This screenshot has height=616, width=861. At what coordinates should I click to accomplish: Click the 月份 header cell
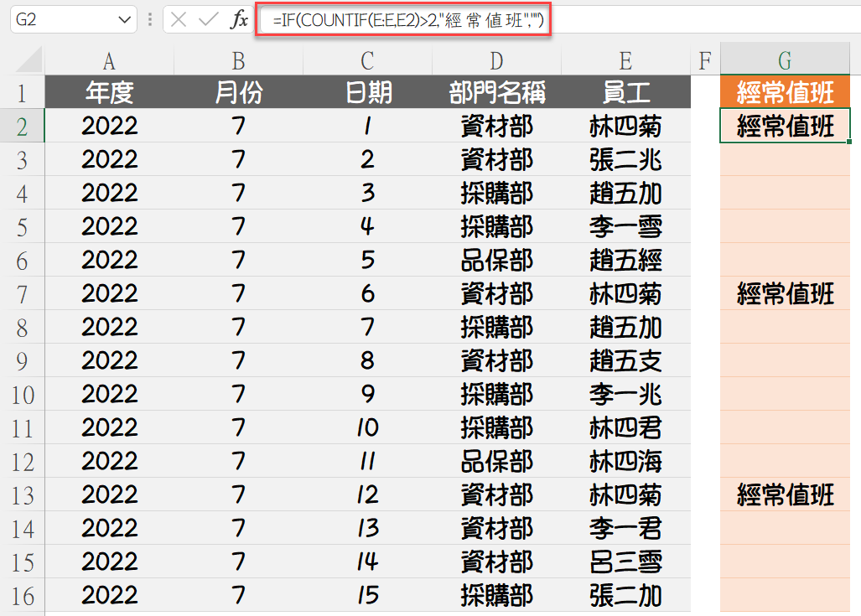click(x=238, y=91)
